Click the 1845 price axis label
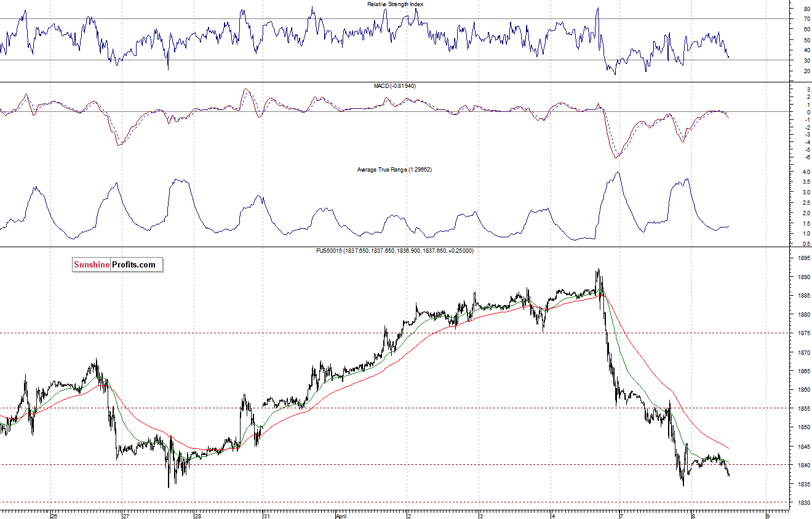 point(804,446)
